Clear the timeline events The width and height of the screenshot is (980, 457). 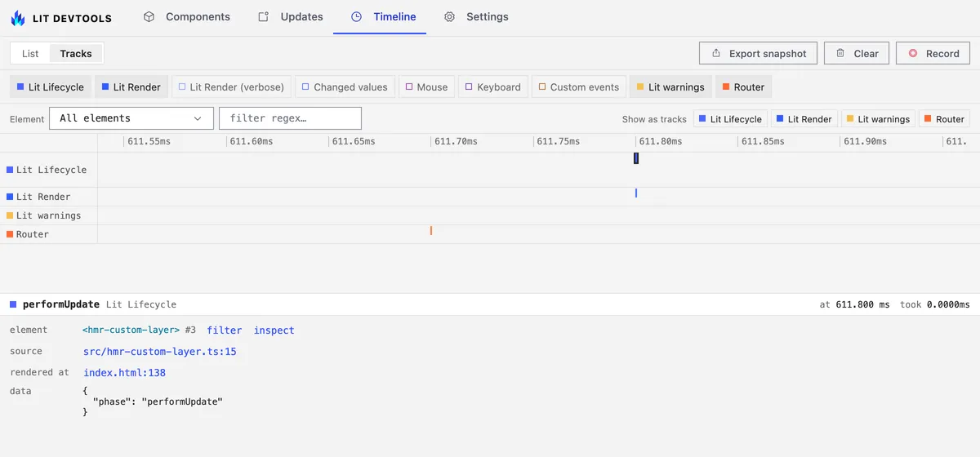[857, 53]
